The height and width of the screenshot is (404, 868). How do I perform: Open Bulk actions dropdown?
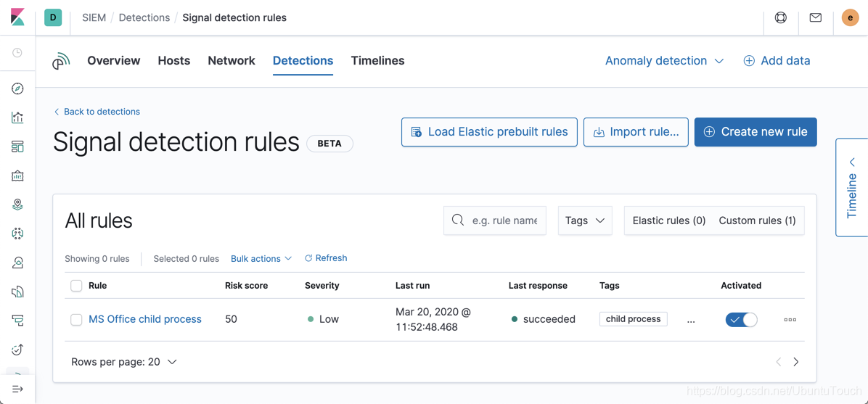[261, 258]
